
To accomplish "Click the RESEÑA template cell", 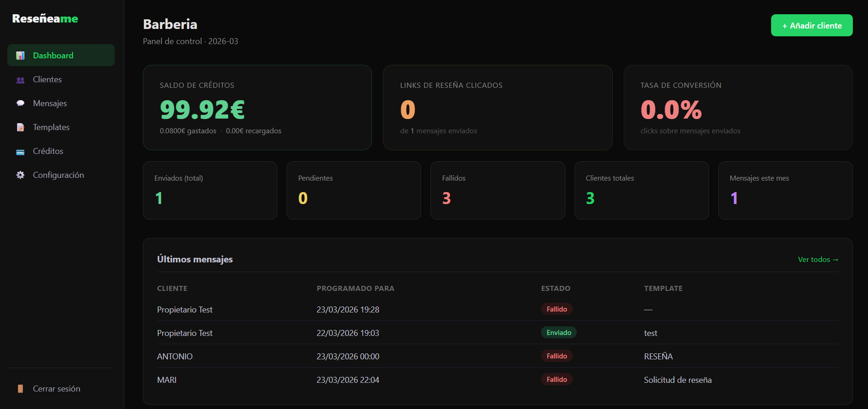I will pos(658,357).
